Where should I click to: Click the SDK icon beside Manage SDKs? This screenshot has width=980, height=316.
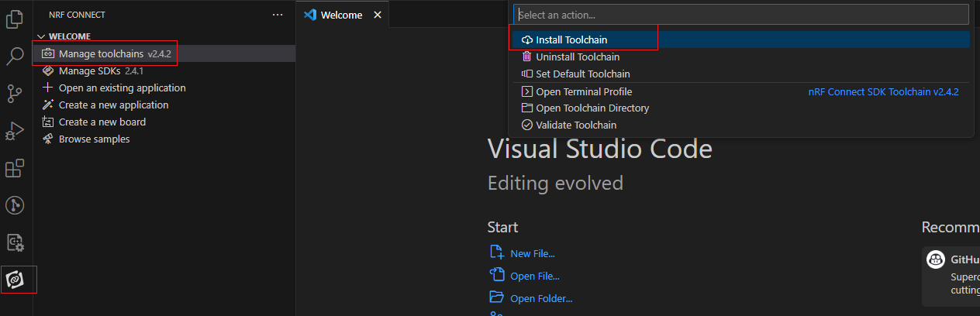point(48,70)
